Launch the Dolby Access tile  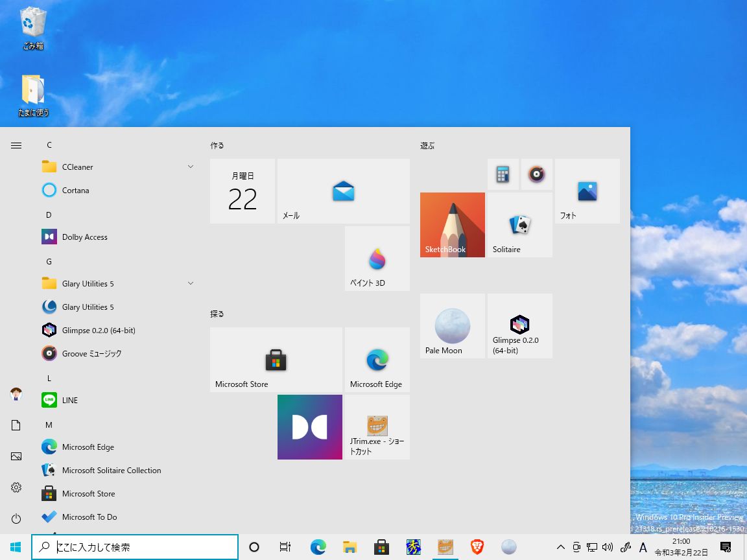coord(310,427)
